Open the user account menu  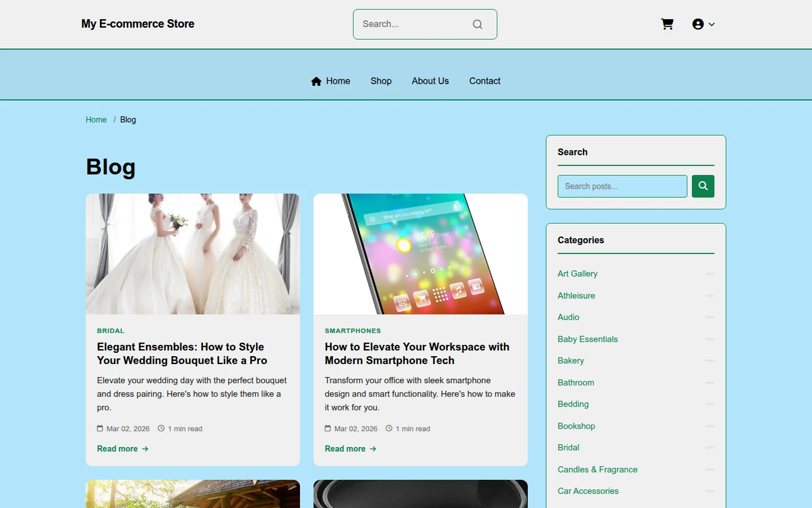pos(703,24)
